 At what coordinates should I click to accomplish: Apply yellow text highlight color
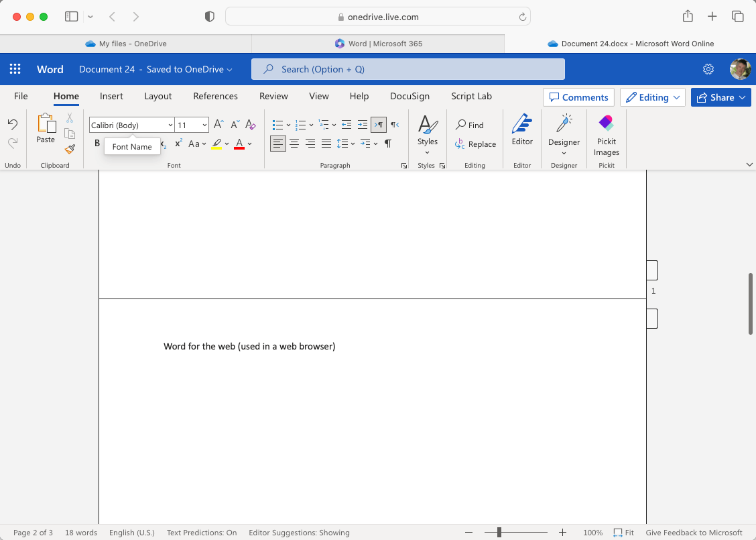coord(217,143)
